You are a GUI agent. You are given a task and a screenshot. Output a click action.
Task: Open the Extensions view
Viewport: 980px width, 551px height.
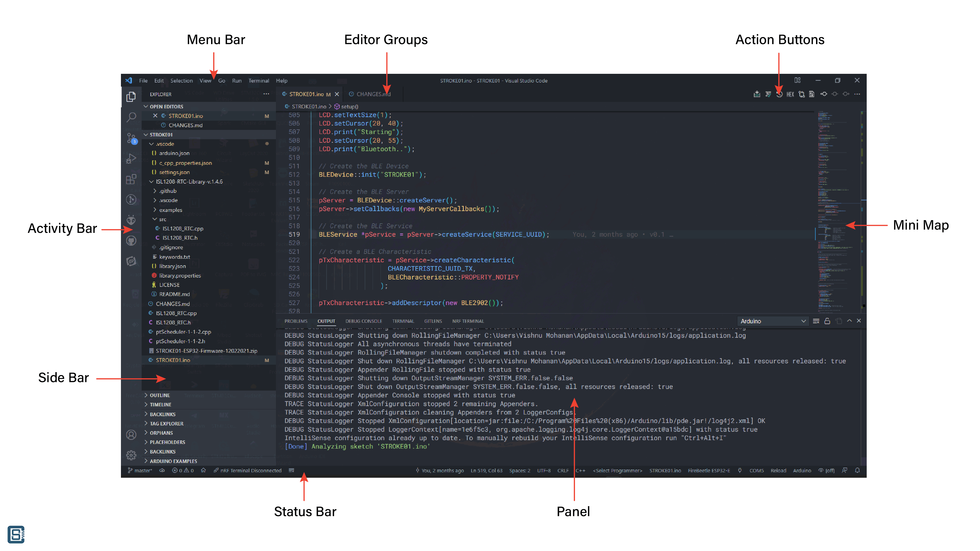(131, 179)
